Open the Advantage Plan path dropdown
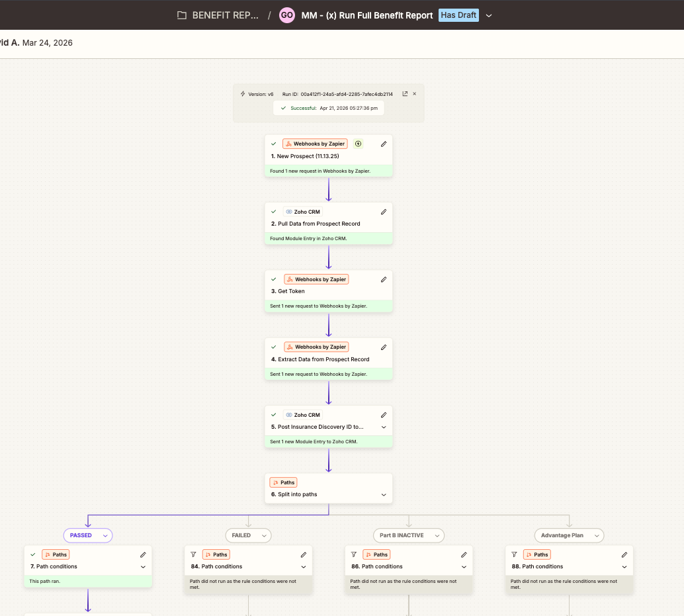The width and height of the screenshot is (684, 616). tap(596, 535)
